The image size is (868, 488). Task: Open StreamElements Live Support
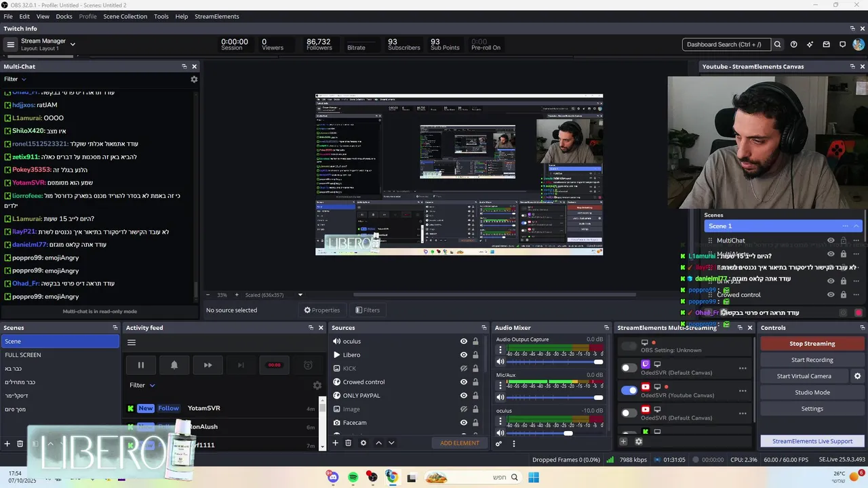pyautogui.click(x=812, y=441)
